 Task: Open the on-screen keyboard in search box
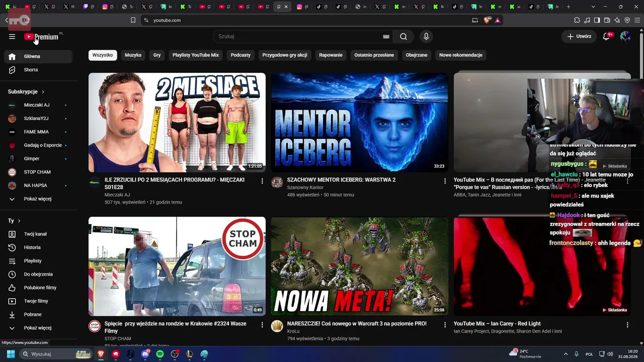[x=386, y=37]
